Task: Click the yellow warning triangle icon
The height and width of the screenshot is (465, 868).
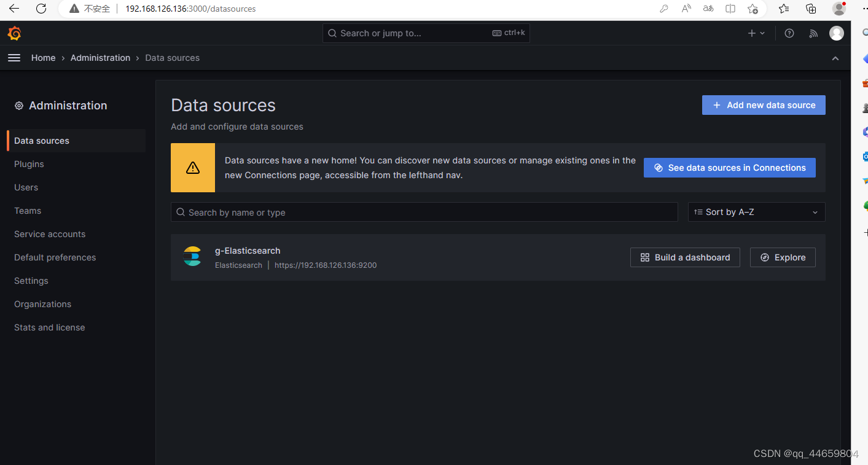Action: pos(193,168)
